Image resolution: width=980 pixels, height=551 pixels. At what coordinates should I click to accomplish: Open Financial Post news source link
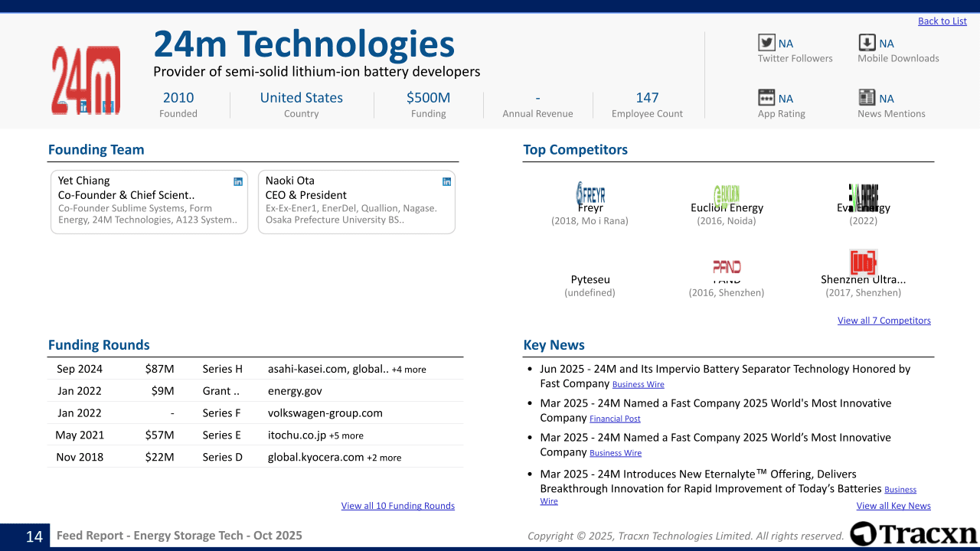(x=615, y=419)
